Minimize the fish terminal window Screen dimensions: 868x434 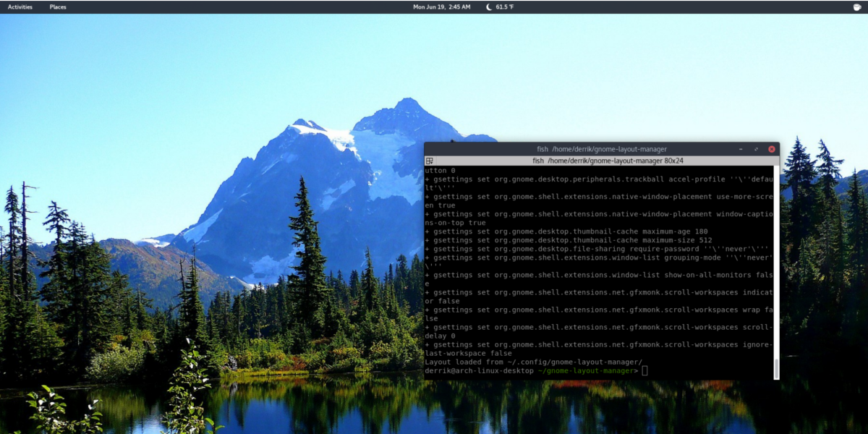741,149
